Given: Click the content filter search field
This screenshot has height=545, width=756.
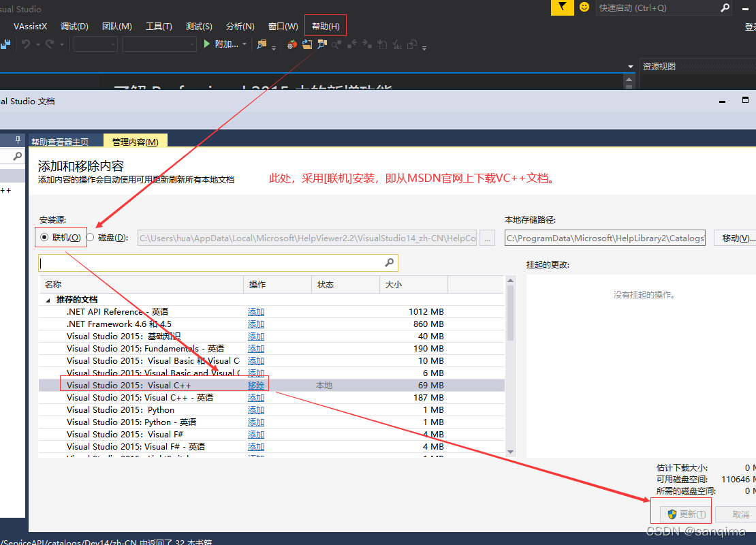Looking at the screenshot, I should point(211,263).
